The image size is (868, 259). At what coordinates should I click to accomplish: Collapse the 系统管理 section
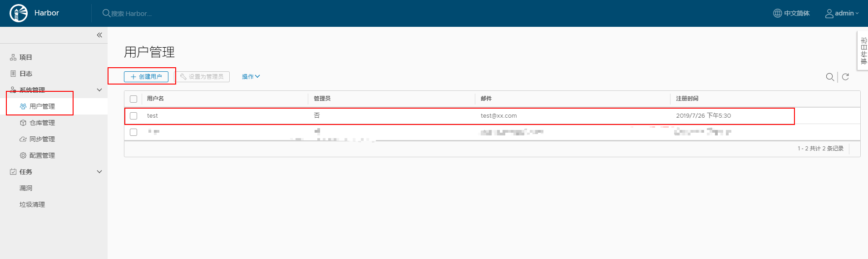click(x=99, y=90)
